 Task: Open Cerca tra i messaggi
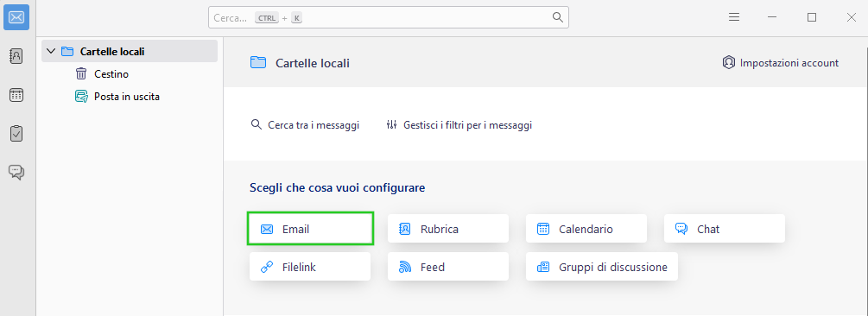(305, 125)
